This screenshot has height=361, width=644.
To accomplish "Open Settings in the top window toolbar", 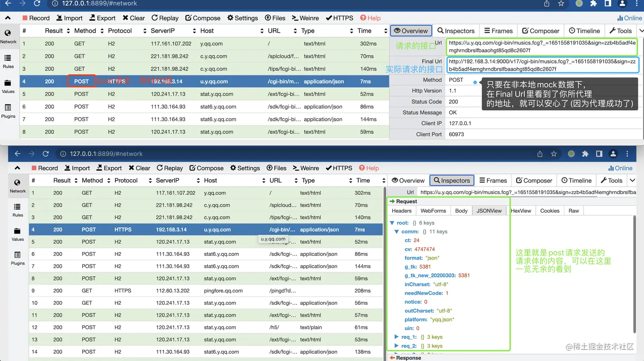I will click(243, 18).
